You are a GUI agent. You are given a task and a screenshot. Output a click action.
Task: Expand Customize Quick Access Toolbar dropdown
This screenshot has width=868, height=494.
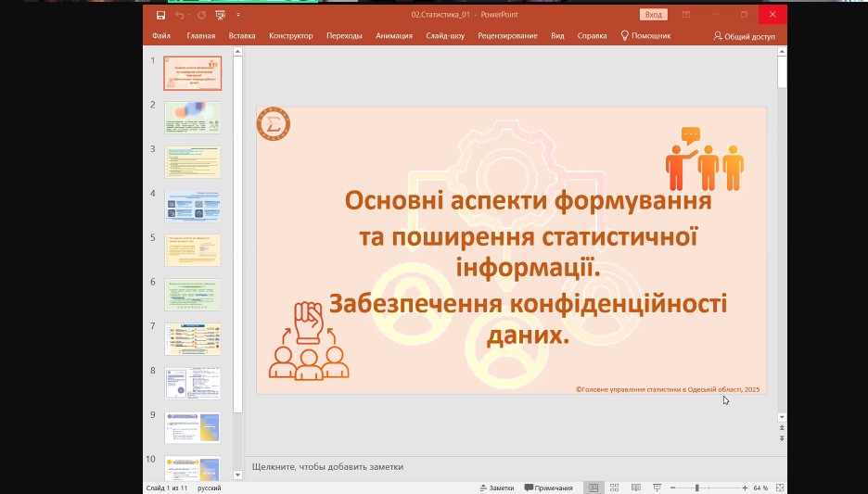tap(238, 15)
